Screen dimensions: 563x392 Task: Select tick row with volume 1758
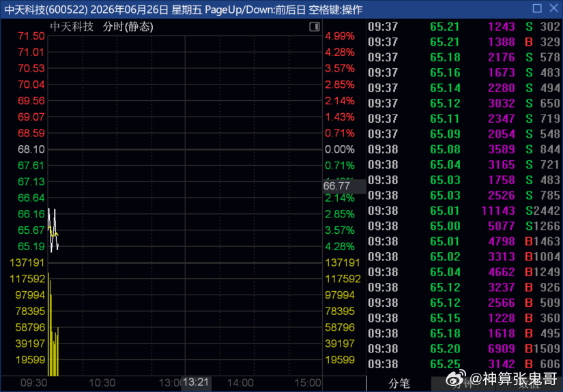464,180
